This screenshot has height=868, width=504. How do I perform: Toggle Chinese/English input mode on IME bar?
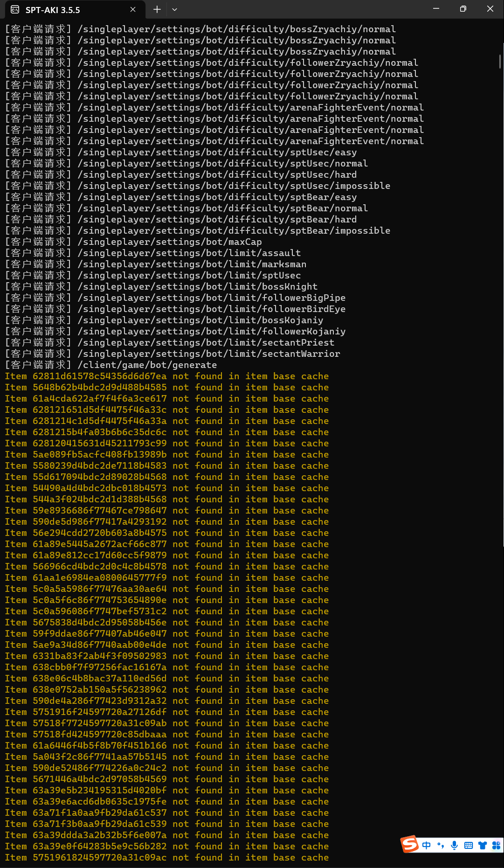427,845
